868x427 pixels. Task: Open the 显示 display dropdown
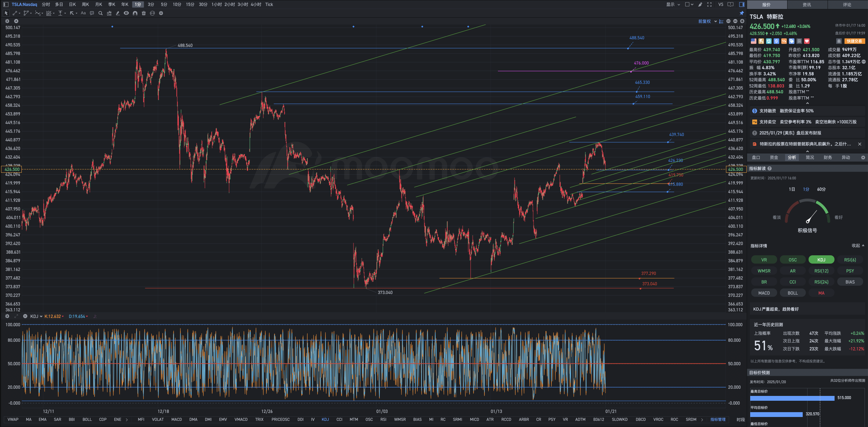coord(673,4)
